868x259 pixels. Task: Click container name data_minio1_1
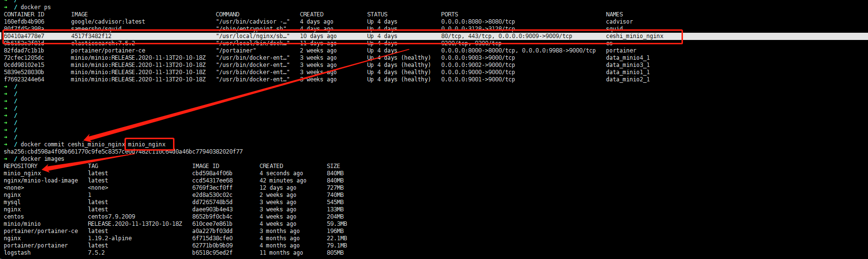point(628,72)
